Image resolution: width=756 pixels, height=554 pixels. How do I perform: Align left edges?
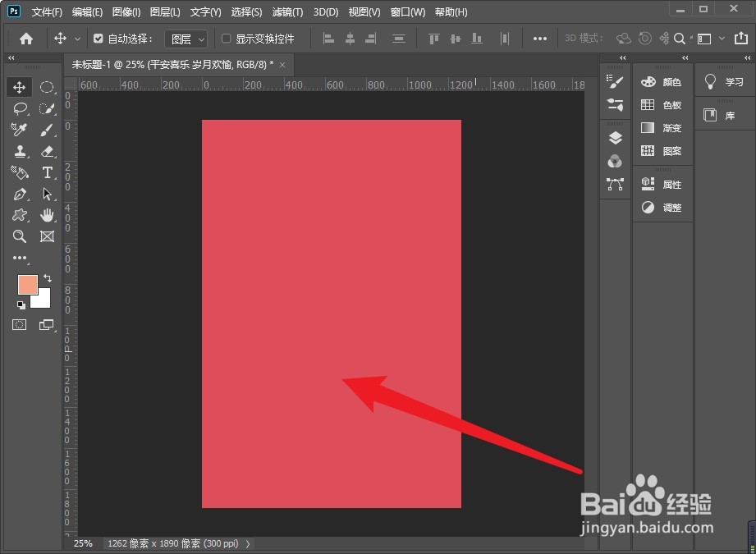click(x=329, y=39)
